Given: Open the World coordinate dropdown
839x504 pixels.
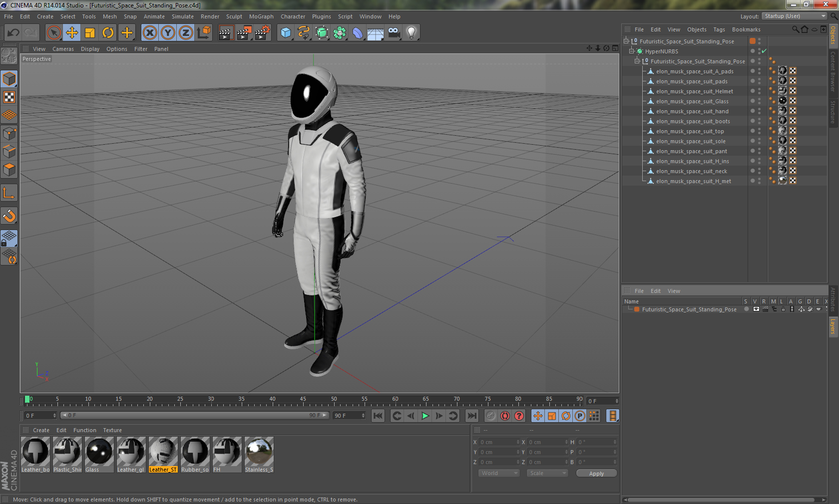Looking at the screenshot, I should (499, 473).
